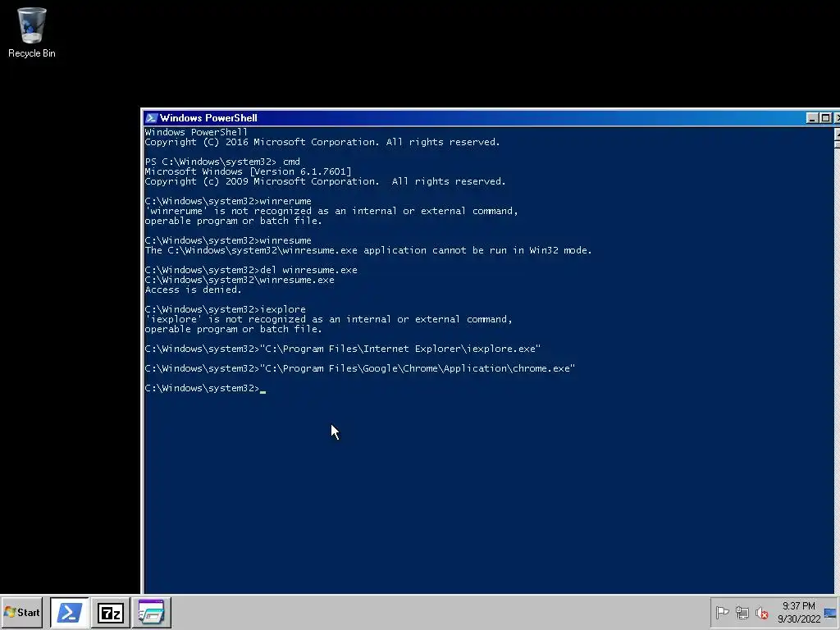Click the 'Copyright (C) 2016 Microsoft Corporation' line
The width and height of the screenshot is (840, 630).
322,142
